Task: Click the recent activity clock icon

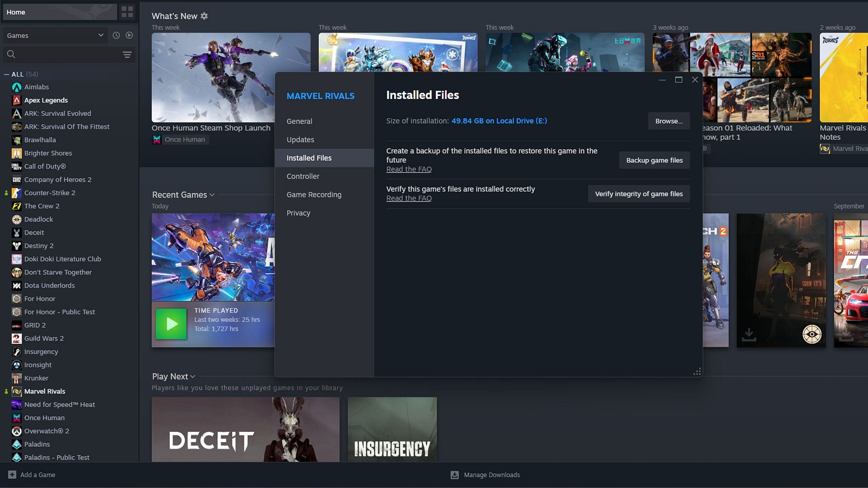Action: pos(116,35)
